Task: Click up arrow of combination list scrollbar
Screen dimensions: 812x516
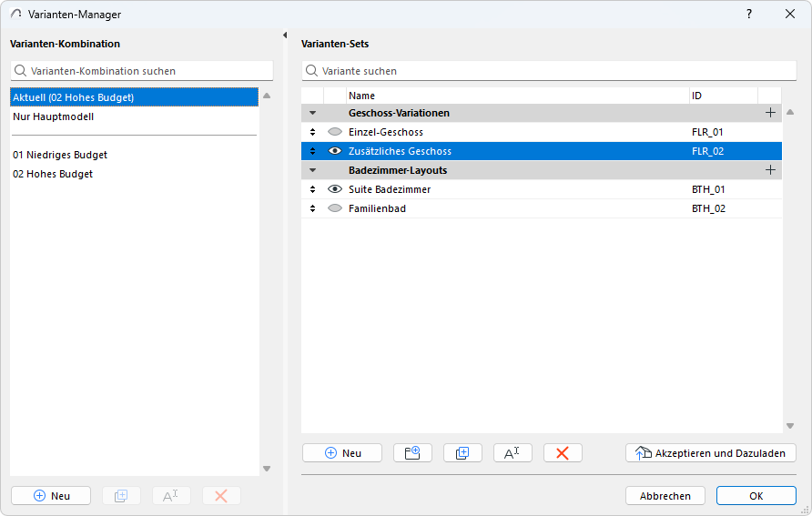Action: coord(267,96)
